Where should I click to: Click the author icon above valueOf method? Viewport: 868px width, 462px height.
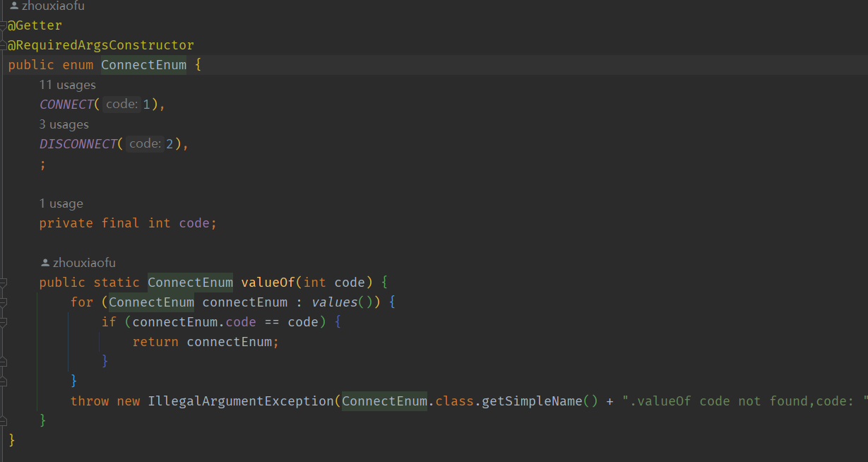45,263
